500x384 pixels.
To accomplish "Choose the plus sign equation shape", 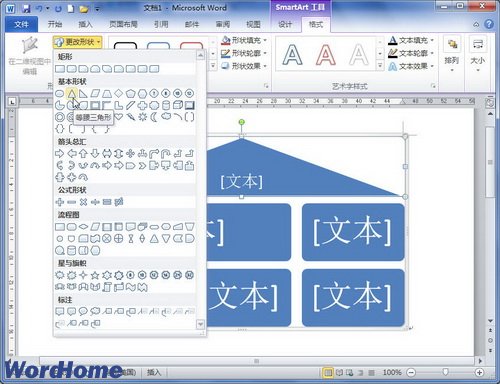I will pyautogui.click(x=59, y=202).
